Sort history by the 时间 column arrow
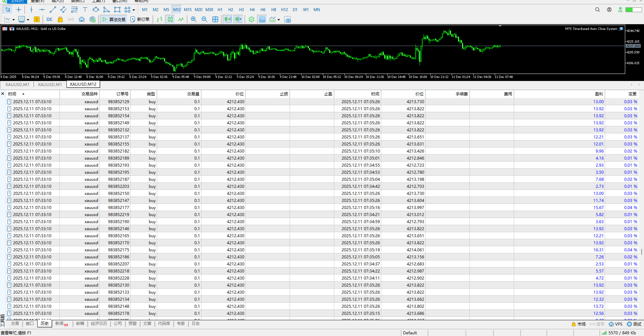 pyautogui.click(x=23, y=94)
